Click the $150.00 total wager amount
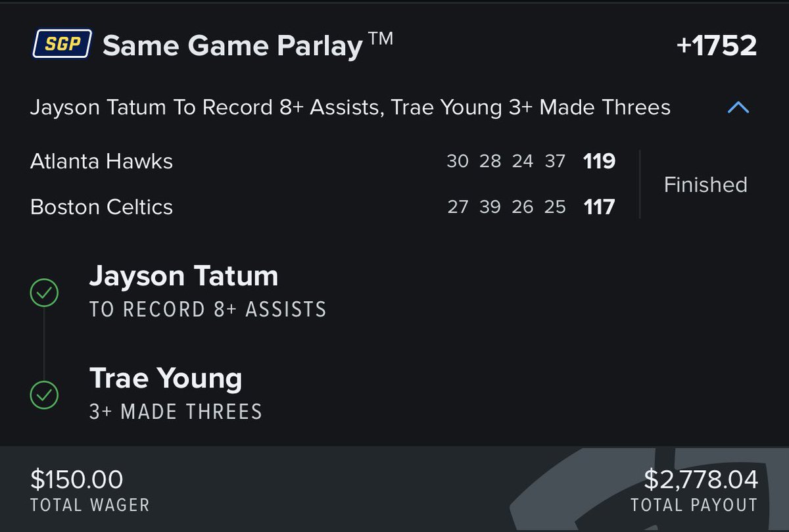Image resolution: width=789 pixels, height=532 pixels. pyautogui.click(x=77, y=479)
